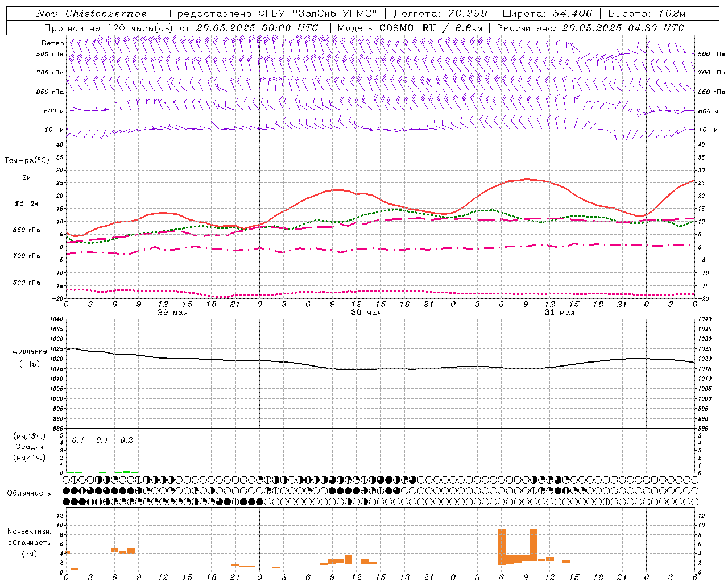Click the 'Конвективн.' convective cloud label
This screenshot has width=728, height=582.
click(29, 531)
